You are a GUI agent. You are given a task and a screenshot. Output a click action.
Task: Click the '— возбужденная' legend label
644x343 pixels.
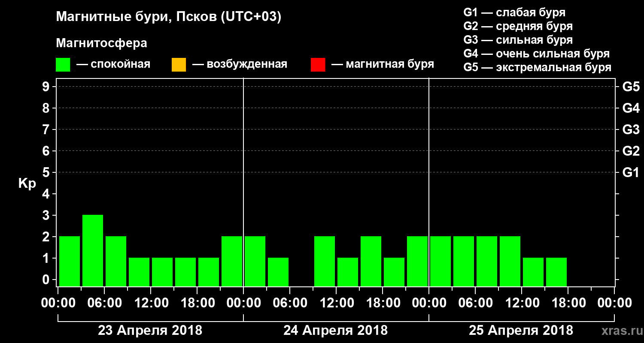[240, 64]
